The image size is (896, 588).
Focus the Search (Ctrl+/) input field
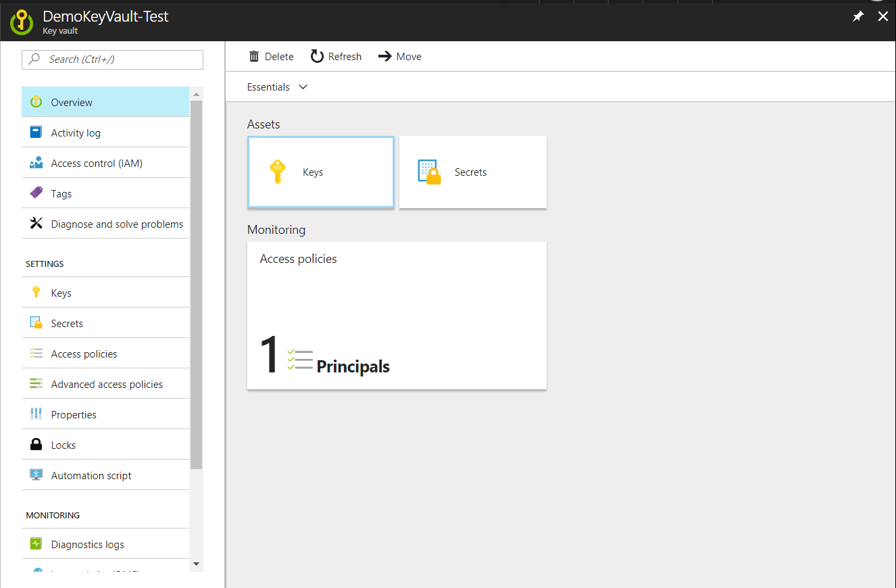click(x=113, y=59)
